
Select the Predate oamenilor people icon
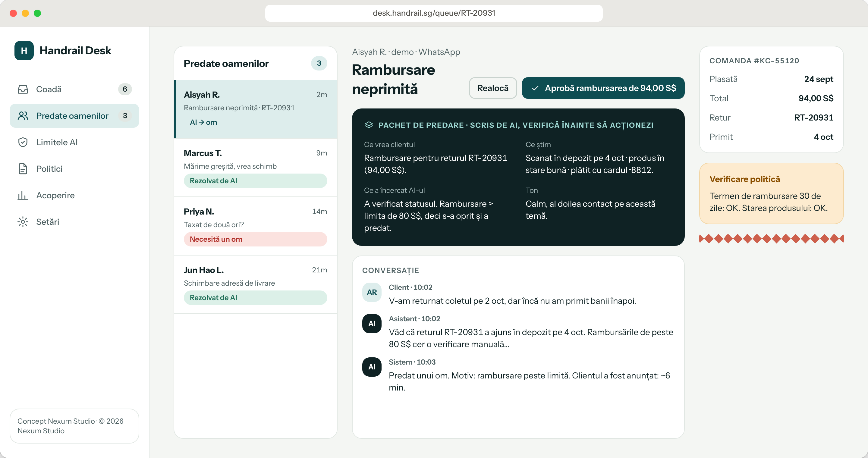coord(23,116)
